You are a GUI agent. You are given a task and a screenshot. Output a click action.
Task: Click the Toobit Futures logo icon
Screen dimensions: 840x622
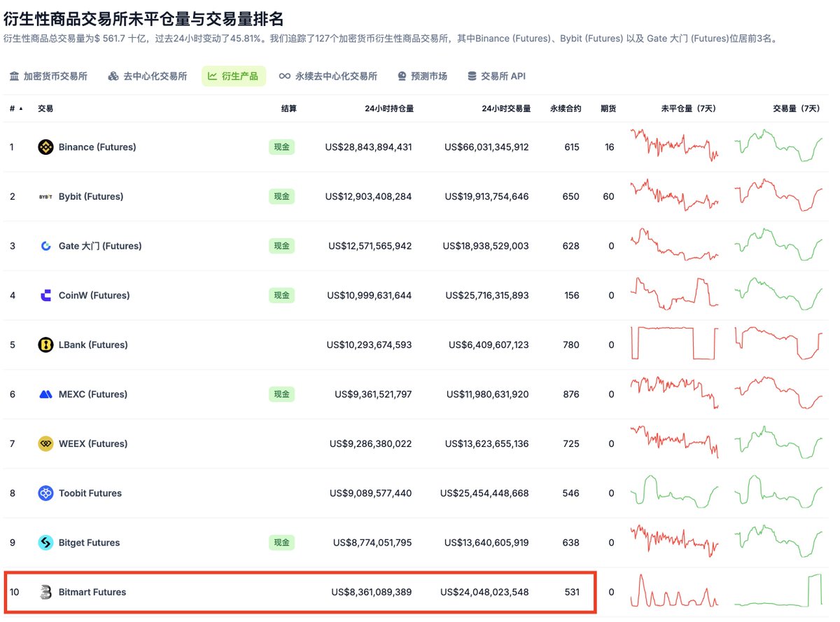(45, 493)
